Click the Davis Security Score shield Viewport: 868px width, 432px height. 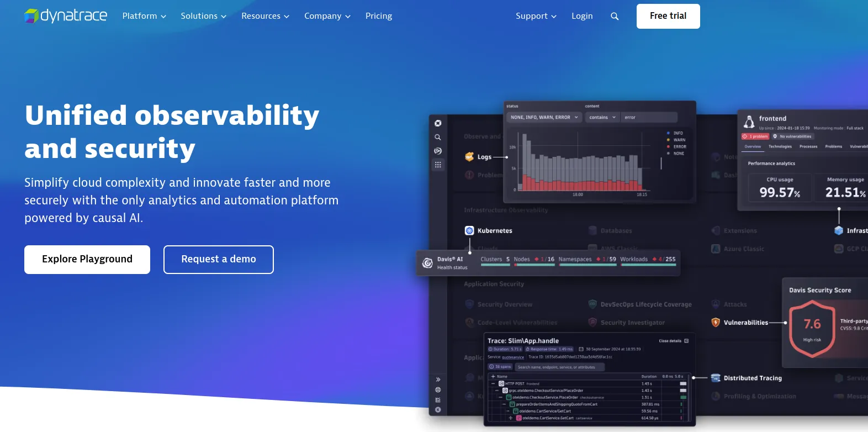point(812,329)
